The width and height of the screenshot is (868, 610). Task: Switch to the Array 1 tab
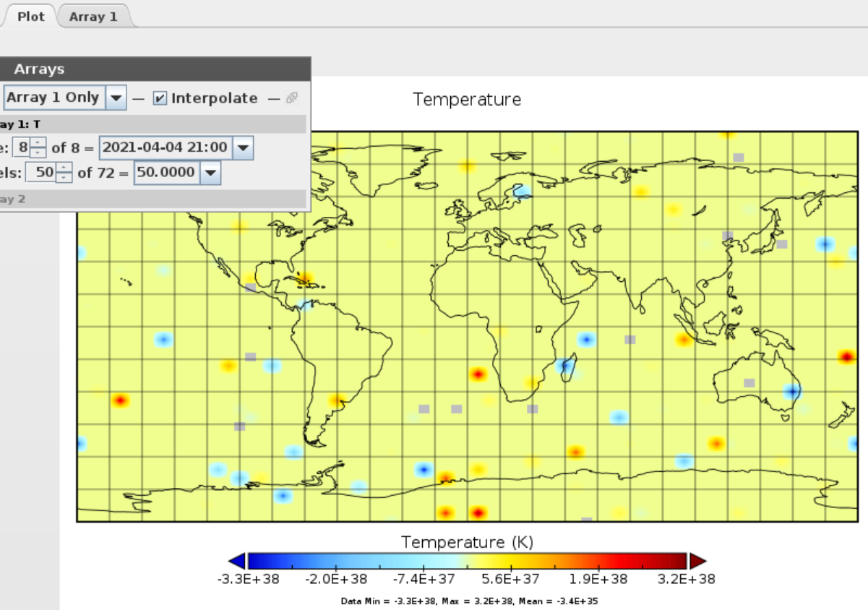point(93,16)
